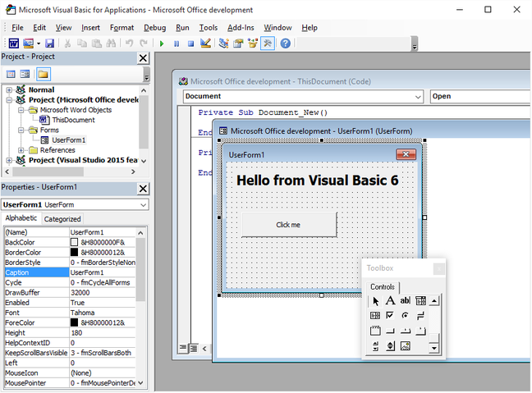Click the Click me button on UserForm1
The image size is (532, 393).
point(289,225)
